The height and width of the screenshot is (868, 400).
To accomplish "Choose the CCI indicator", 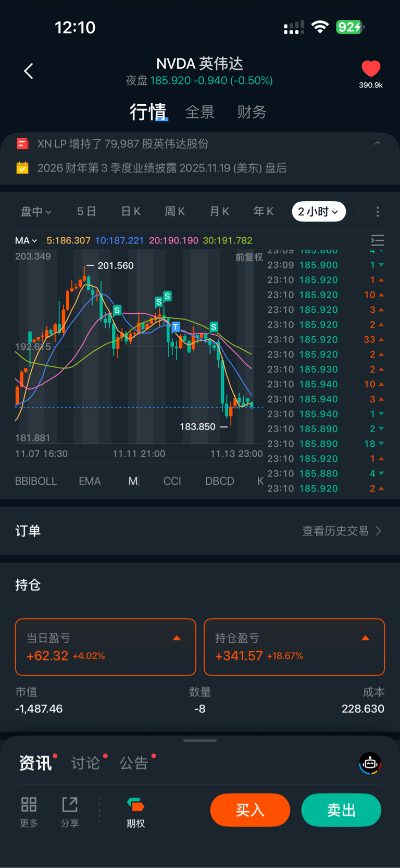I will (x=172, y=481).
